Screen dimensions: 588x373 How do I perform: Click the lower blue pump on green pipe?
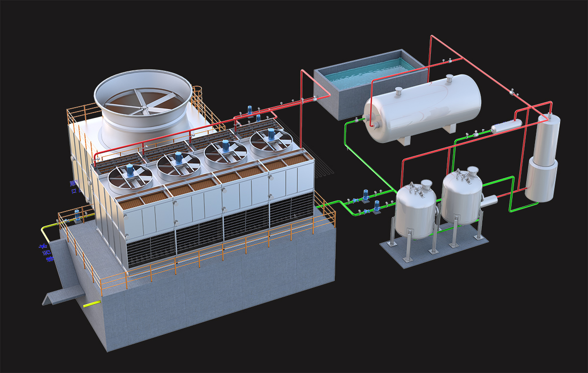[x=376, y=207]
